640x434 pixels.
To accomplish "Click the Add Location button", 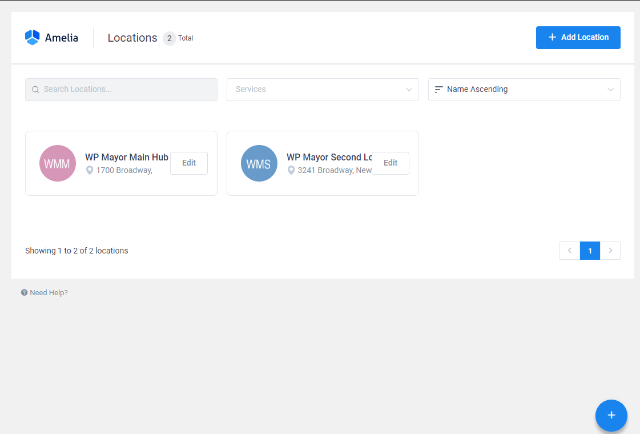I will click(x=578, y=37).
